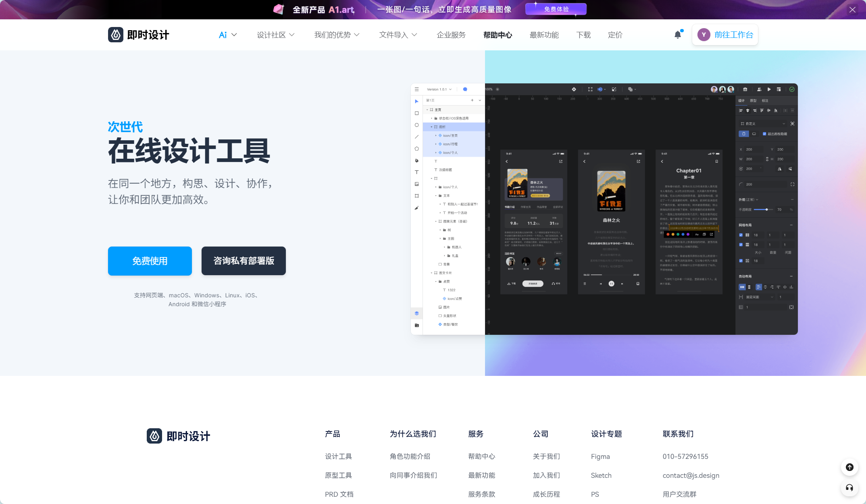
Task: Click the purple Y user avatar
Action: (x=704, y=35)
